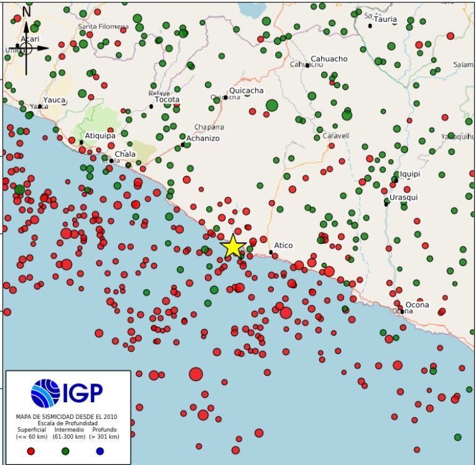
Task: Click the black dot marking Quicacha
Action: 225,98
